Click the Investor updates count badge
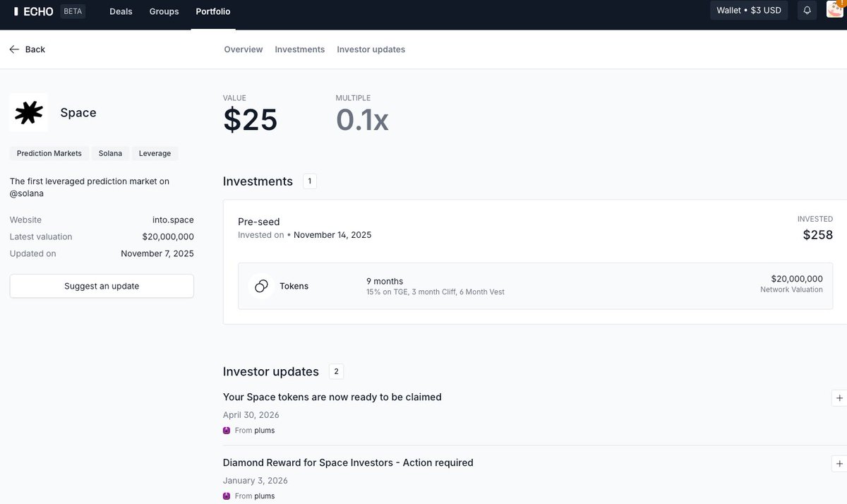Screen dimensions: 847x504 click(336, 371)
